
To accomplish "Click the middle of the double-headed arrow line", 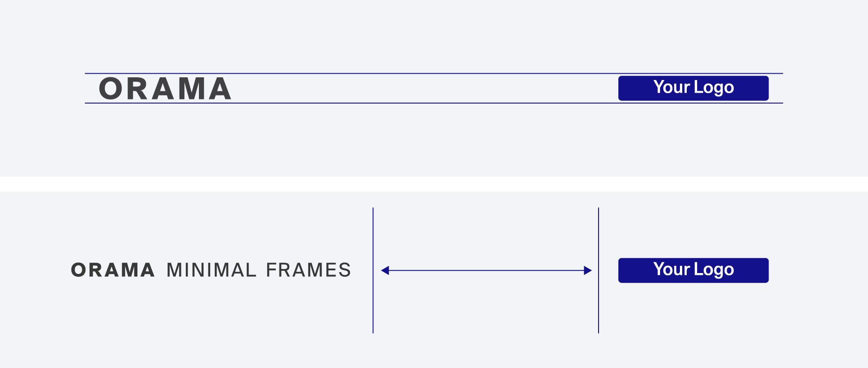I will (486, 270).
